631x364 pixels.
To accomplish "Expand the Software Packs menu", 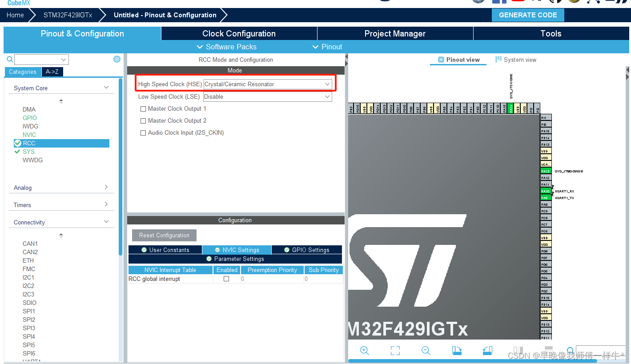I will point(227,47).
